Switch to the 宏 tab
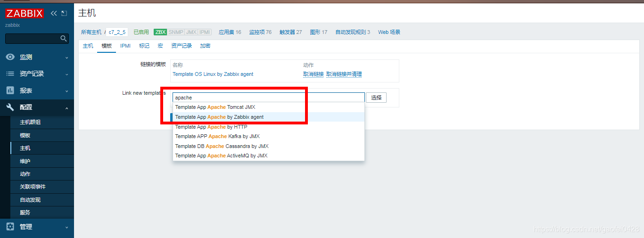The width and height of the screenshot is (644, 238). [x=160, y=46]
